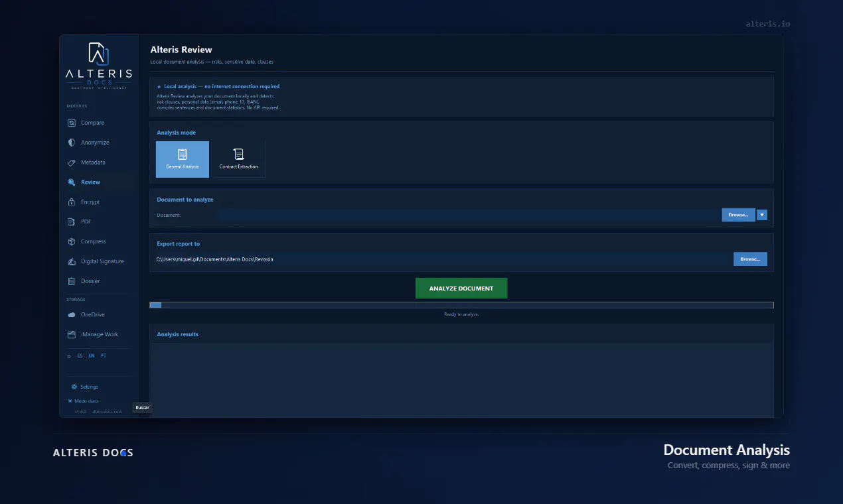Click the export report path field
The image size is (843, 504).
click(x=441, y=259)
